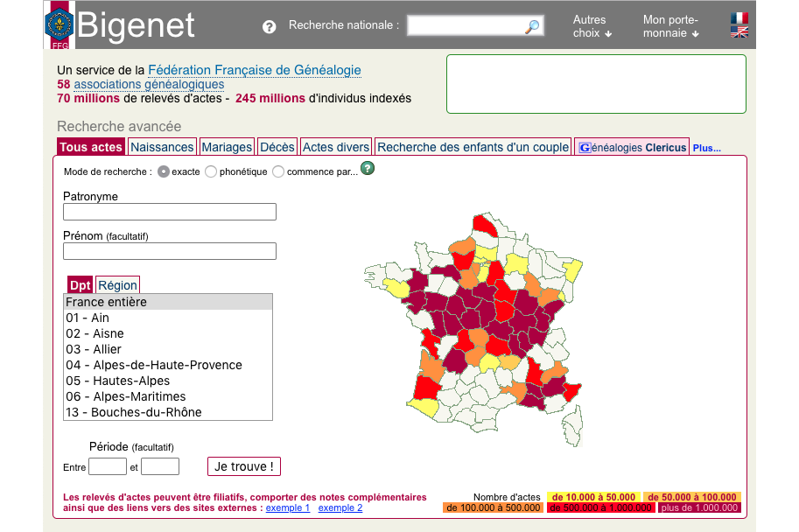Click the Plus... link
The height and width of the screenshot is (532, 799).
[x=707, y=148]
